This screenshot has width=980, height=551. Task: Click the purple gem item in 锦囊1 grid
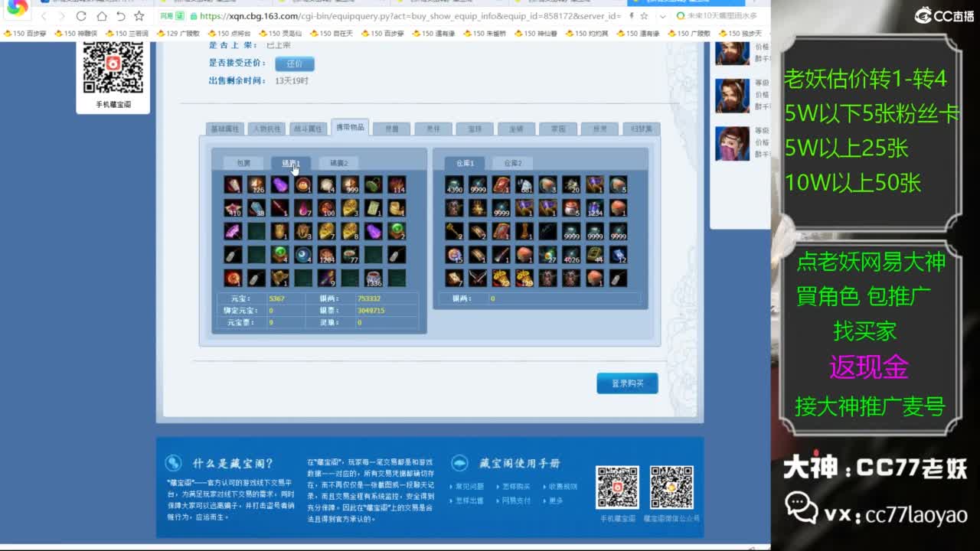281,185
